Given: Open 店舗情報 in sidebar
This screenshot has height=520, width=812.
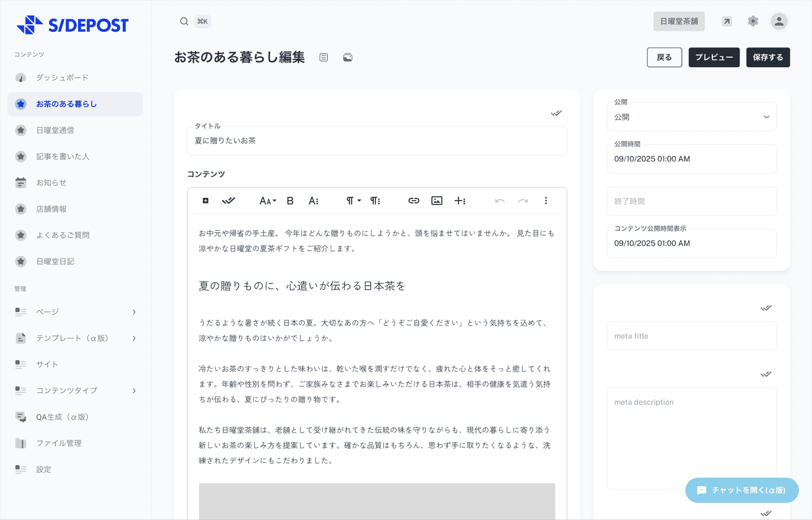Looking at the screenshot, I should [x=75, y=209].
